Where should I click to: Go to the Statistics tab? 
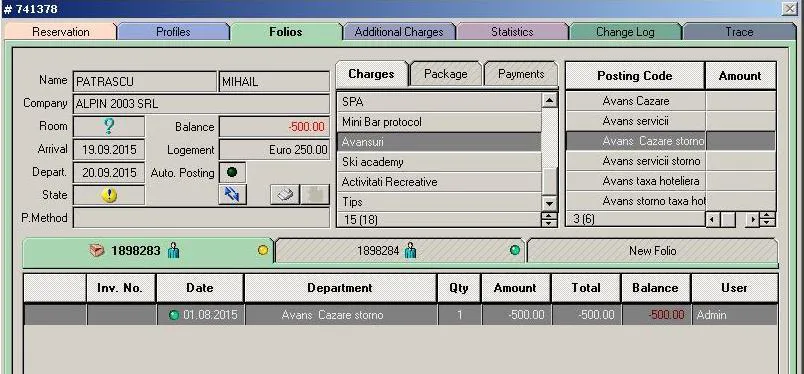(512, 32)
